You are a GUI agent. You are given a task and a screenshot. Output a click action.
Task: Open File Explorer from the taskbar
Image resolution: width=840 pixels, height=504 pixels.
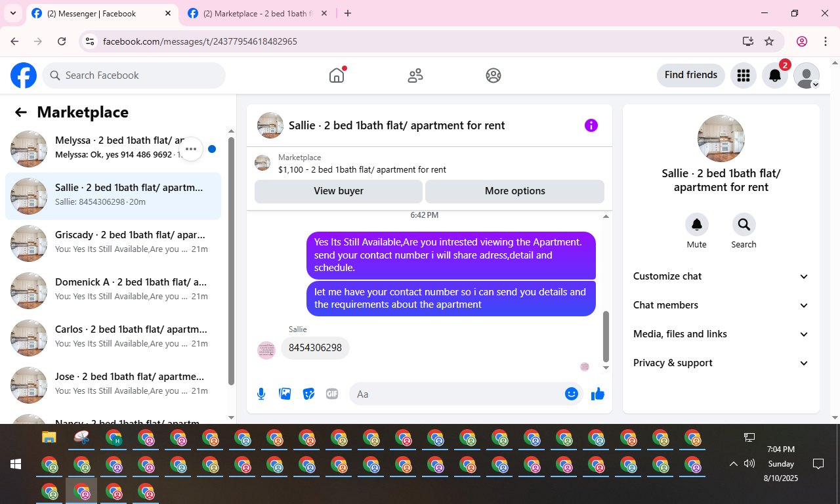pyautogui.click(x=49, y=437)
